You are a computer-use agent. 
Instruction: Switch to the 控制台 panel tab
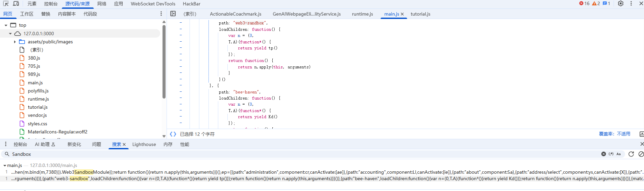pyautogui.click(x=51, y=4)
